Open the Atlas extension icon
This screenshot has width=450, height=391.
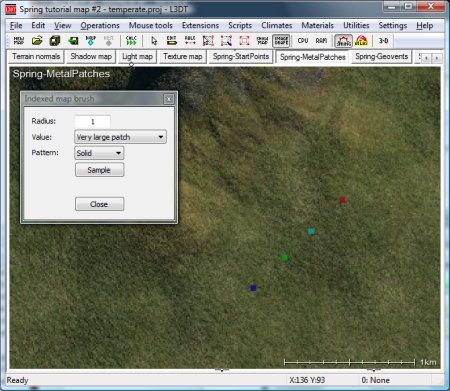361,41
